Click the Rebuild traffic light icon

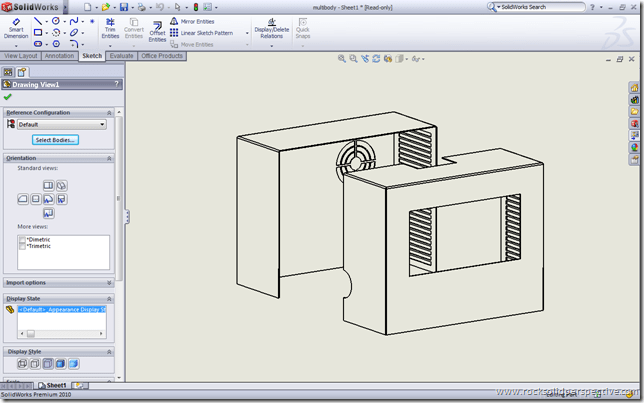click(x=196, y=7)
